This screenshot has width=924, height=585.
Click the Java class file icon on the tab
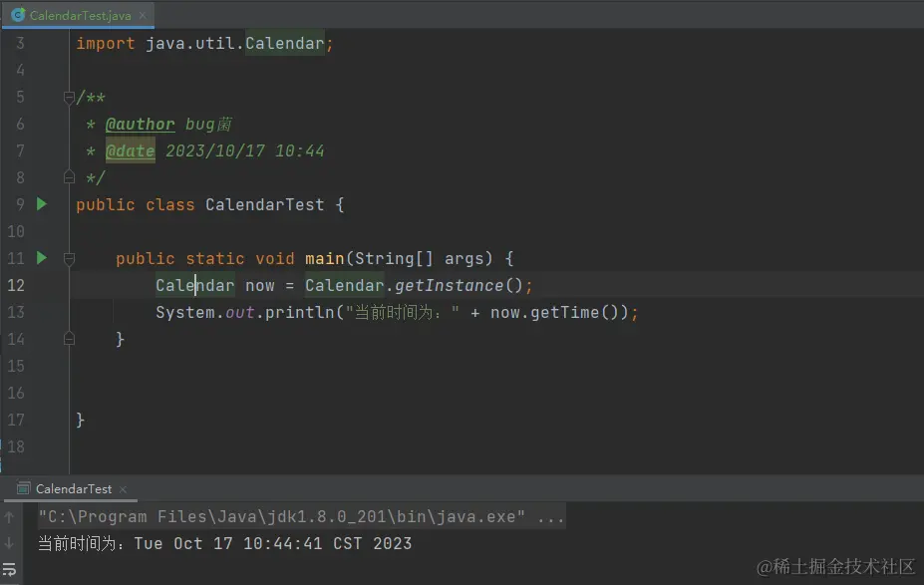tap(18, 15)
